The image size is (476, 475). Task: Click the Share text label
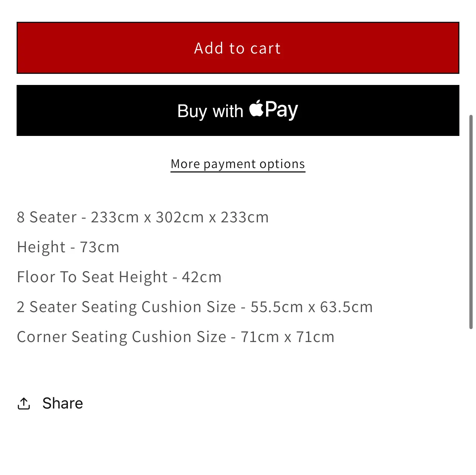coord(63,403)
